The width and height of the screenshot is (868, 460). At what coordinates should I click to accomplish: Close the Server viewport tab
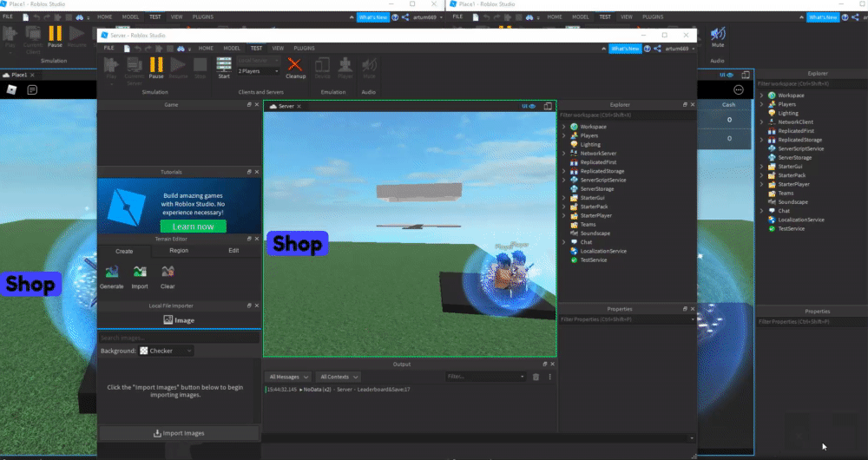coord(299,106)
